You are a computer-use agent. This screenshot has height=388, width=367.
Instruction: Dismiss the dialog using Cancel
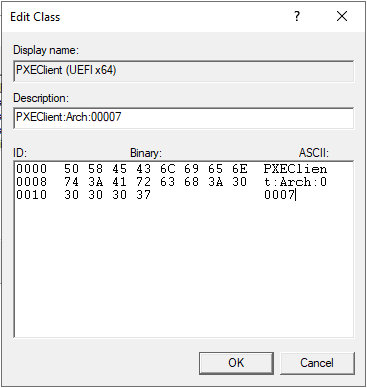pos(317,363)
